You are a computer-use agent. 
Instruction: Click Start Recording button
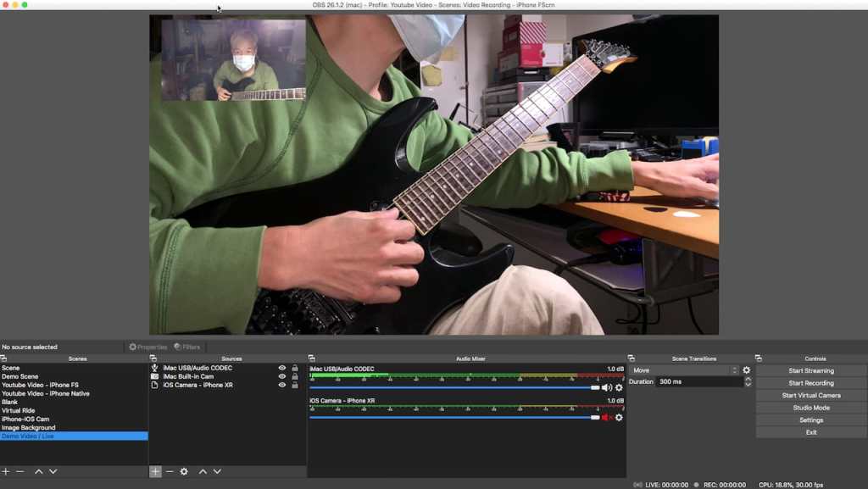tap(810, 383)
